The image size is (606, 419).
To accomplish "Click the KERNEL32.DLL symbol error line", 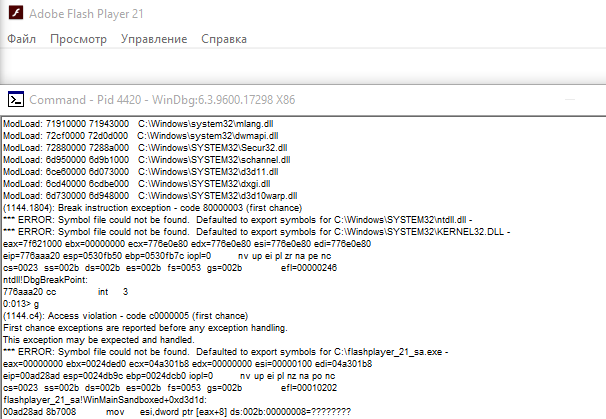I will pyautogui.click(x=257, y=232).
